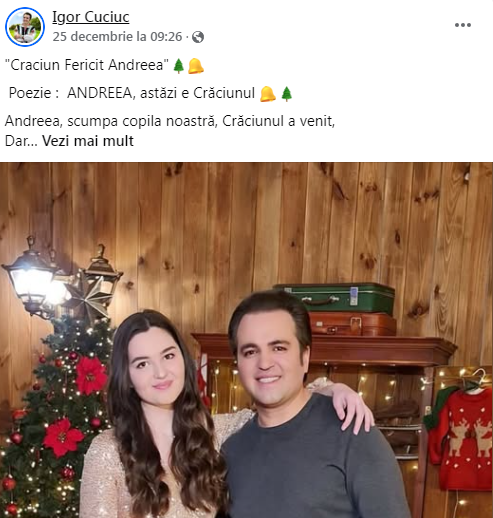Open Igor Cuciuc's profile picture avatar
The height and width of the screenshot is (518, 493).
25,27
